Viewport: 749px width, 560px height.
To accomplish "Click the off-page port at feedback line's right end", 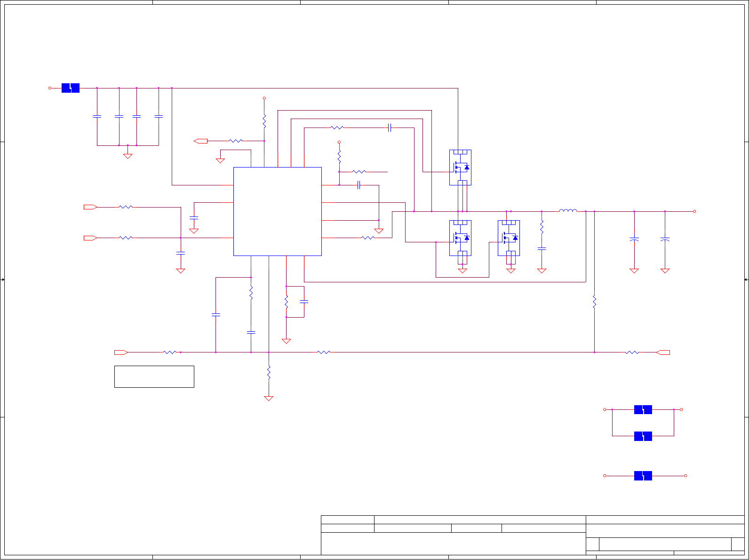I will click(x=663, y=352).
